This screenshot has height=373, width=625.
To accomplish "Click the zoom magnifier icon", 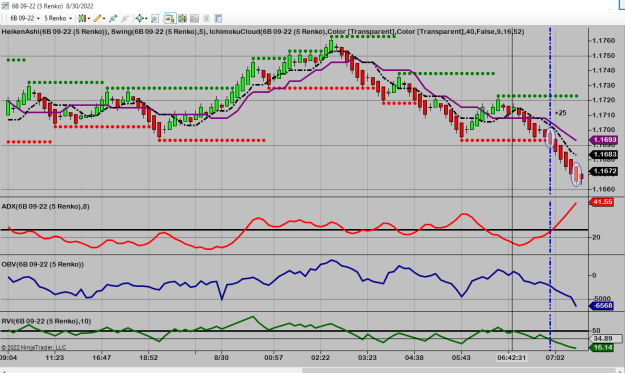I will point(155,18).
